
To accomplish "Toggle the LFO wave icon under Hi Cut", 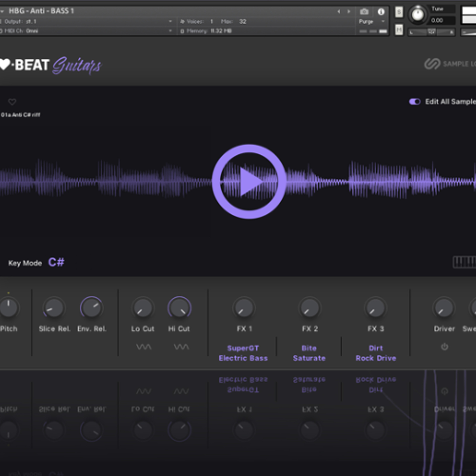I will [x=181, y=347].
